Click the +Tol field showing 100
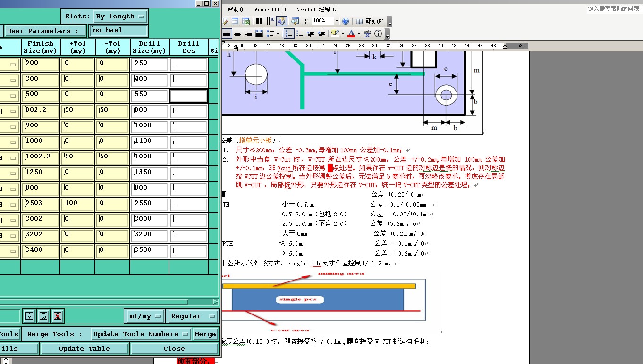Viewport: 643px width, 364px height. (77, 205)
